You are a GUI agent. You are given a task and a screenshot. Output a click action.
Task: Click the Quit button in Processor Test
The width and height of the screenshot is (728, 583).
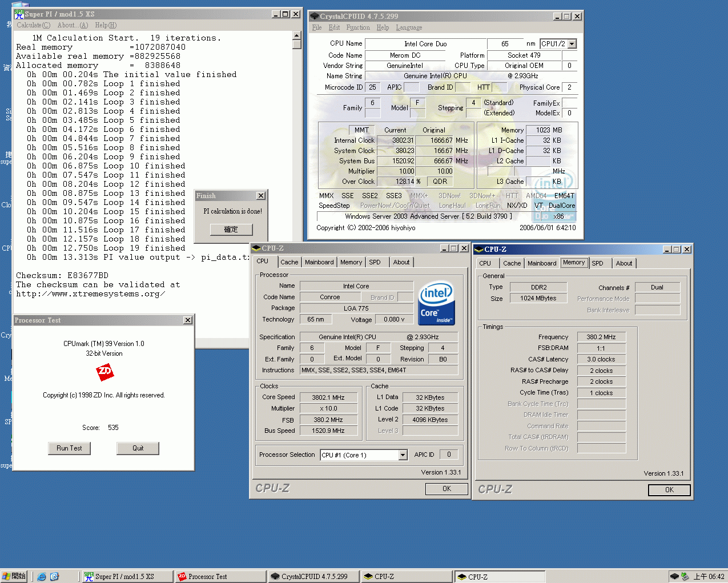[x=138, y=448]
